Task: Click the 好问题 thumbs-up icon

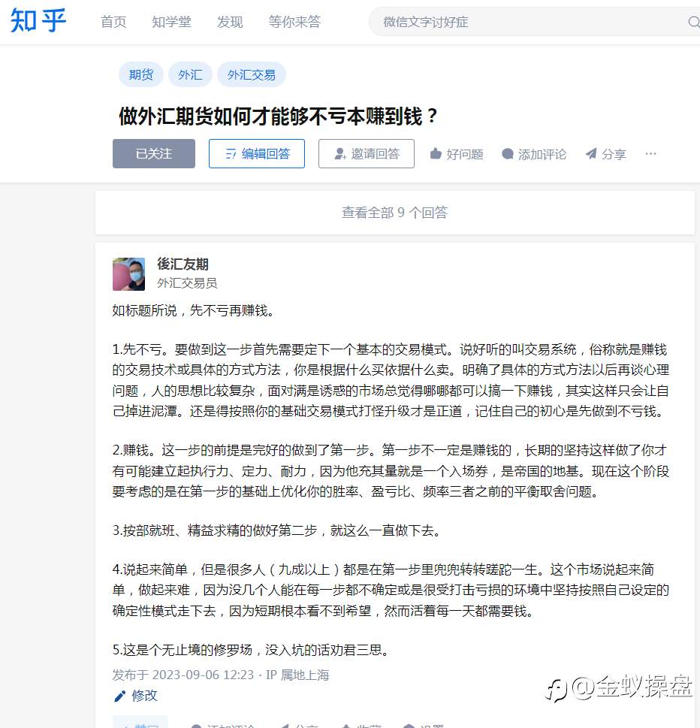Action: pyautogui.click(x=436, y=154)
